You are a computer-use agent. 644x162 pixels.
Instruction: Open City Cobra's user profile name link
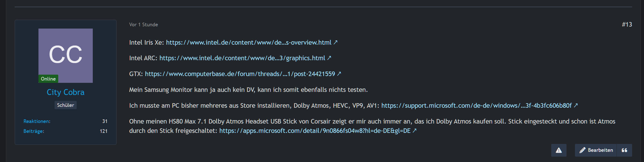pyautogui.click(x=66, y=92)
